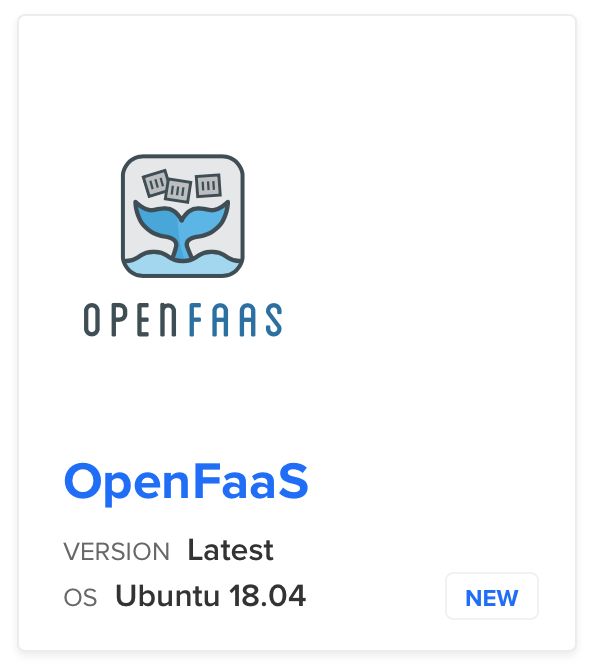This screenshot has width=594, height=672.
Task: Click the leftmost tilted container box icon
Action: click(155, 183)
